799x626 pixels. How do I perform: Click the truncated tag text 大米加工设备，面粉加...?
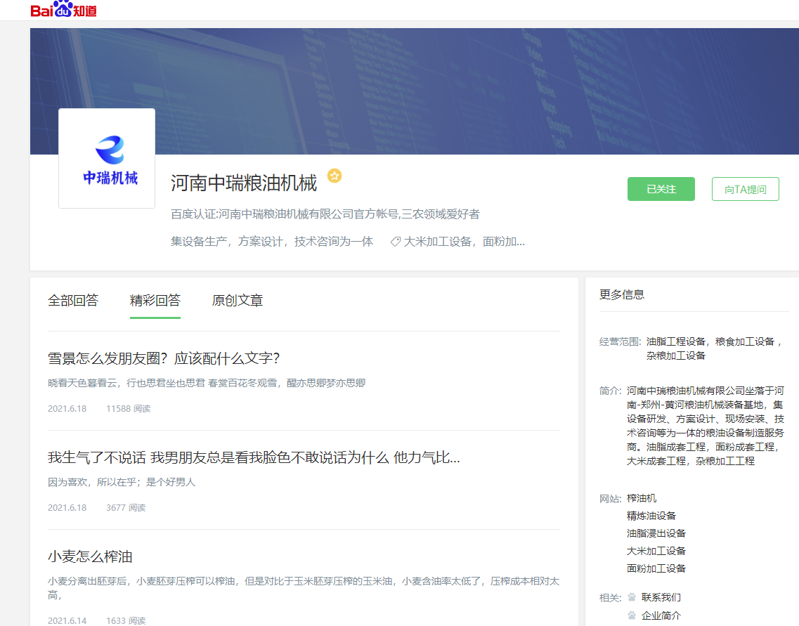click(464, 242)
